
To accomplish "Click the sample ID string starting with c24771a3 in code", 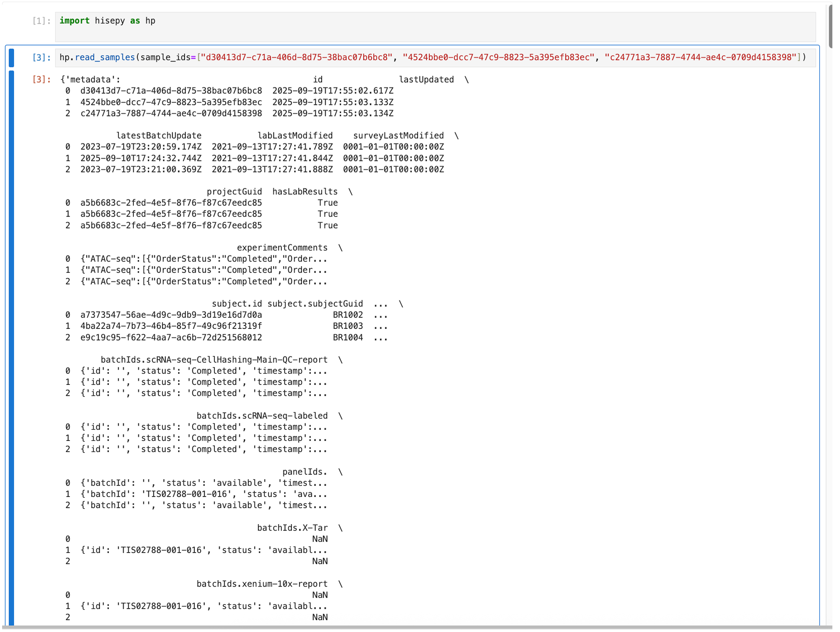I will [700, 57].
